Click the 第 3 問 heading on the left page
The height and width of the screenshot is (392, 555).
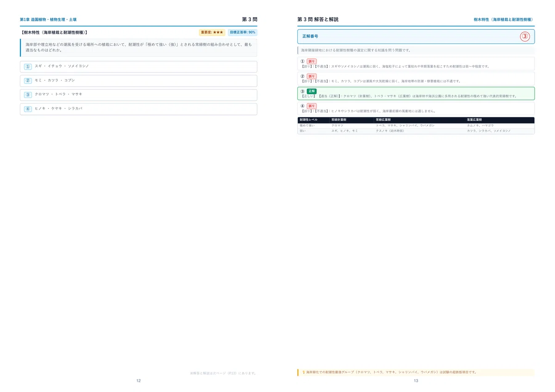pos(249,19)
